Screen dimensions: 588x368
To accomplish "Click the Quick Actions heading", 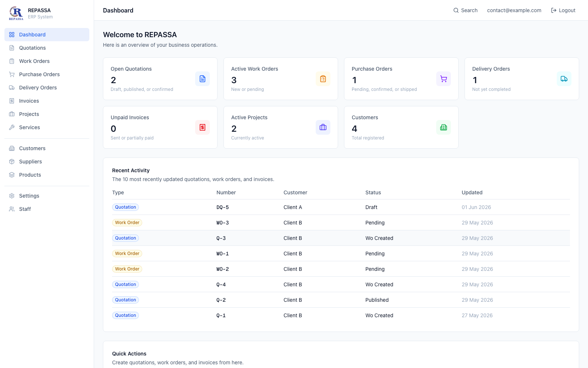I will tap(129, 354).
